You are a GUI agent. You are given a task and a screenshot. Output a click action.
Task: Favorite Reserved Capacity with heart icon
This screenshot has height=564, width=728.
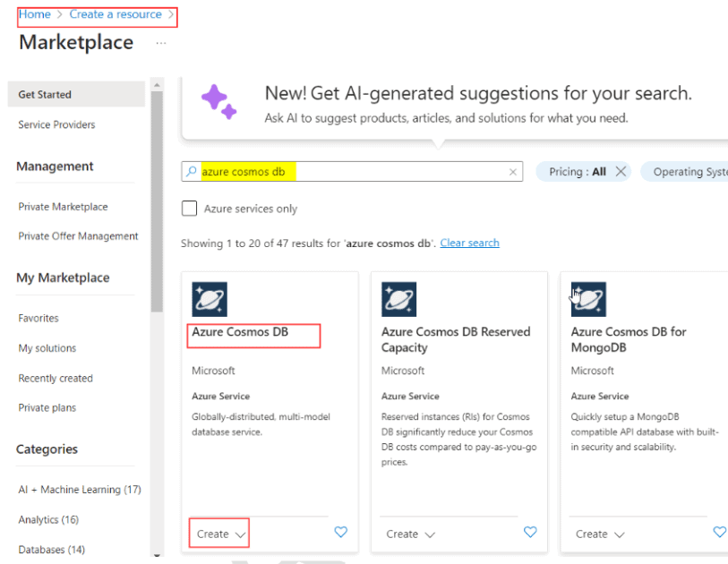coord(530,532)
